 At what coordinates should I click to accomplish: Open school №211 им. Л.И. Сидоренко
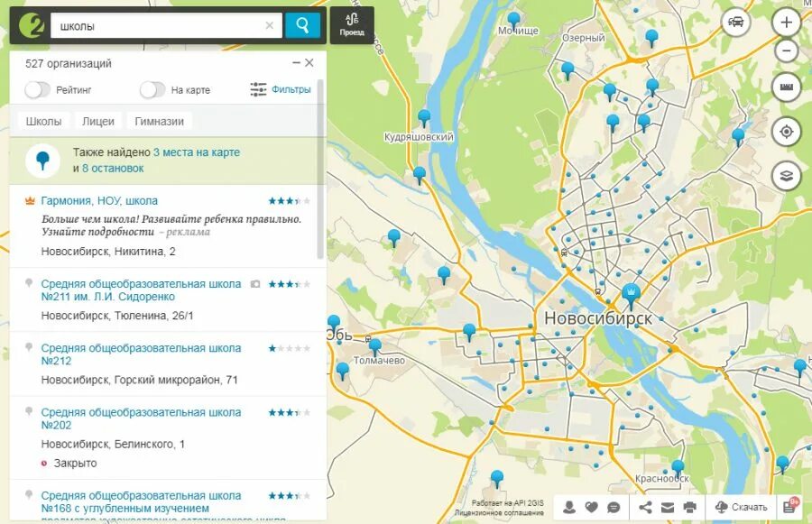point(141,290)
